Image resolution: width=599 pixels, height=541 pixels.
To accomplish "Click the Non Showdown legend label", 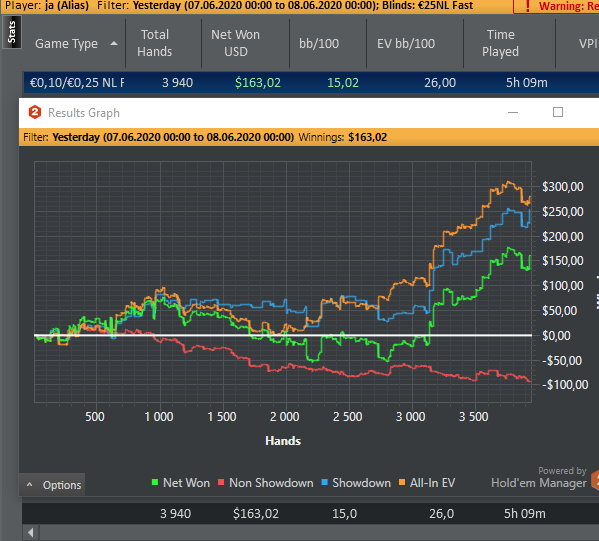I will tap(271, 483).
